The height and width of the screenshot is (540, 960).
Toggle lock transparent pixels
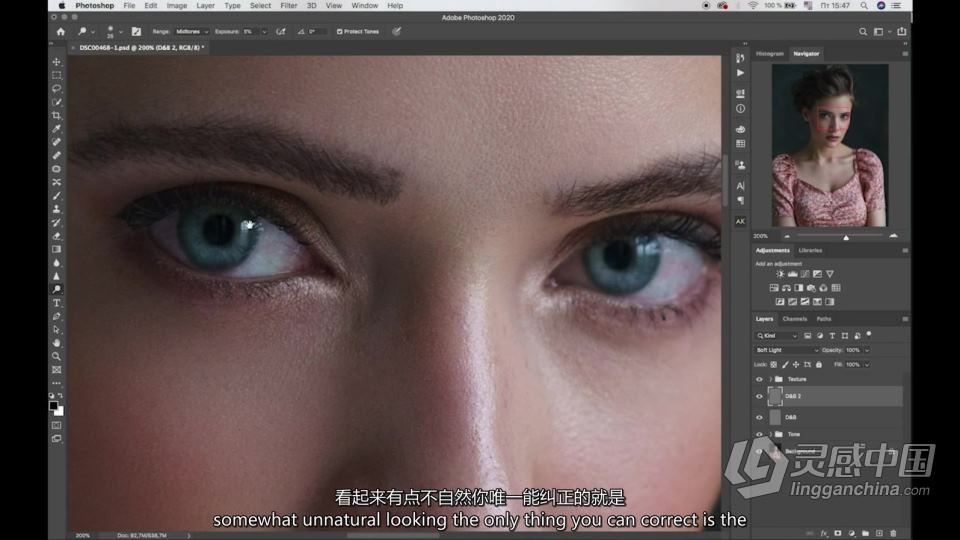click(x=774, y=365)
